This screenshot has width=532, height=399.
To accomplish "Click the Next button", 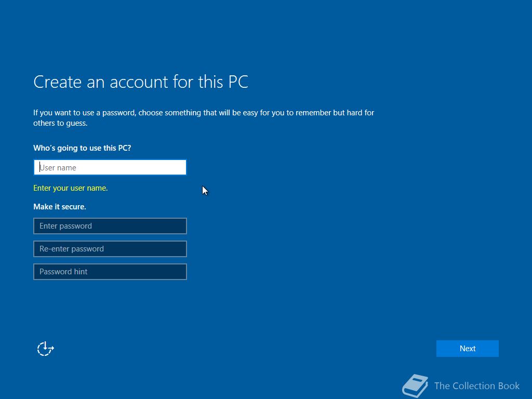I will coord(467,349).
